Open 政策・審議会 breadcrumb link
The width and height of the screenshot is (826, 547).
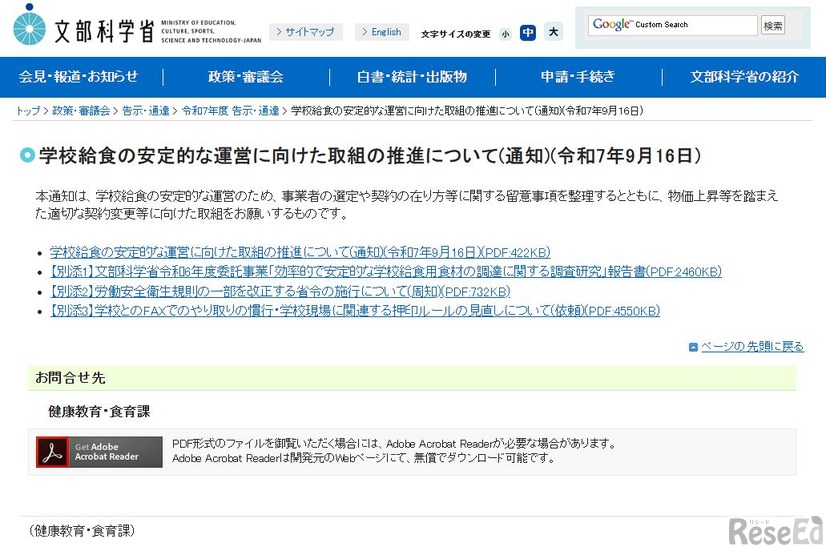[81, 111]
